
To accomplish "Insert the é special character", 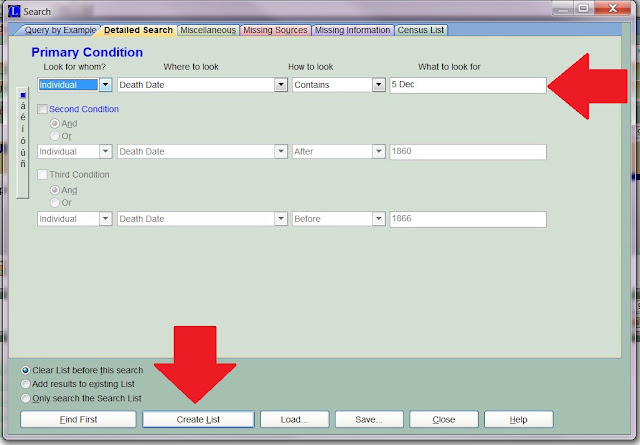I will tap(23, 118).
